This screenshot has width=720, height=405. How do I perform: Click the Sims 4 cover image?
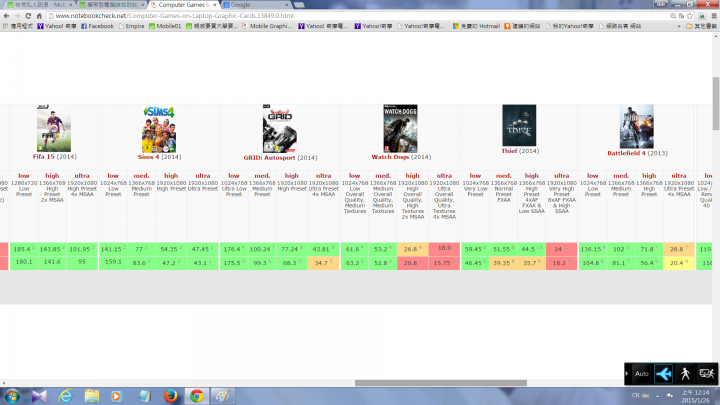tap(159, 129)
